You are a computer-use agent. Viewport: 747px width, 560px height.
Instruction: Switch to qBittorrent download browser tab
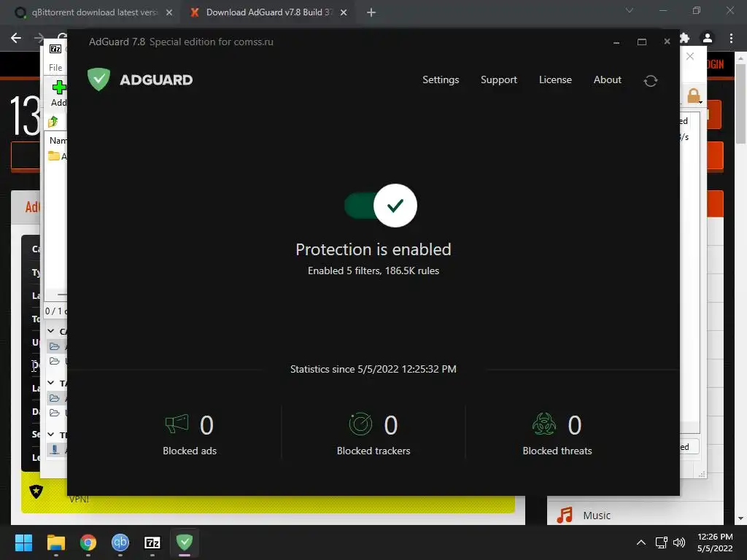coord(93,12)
